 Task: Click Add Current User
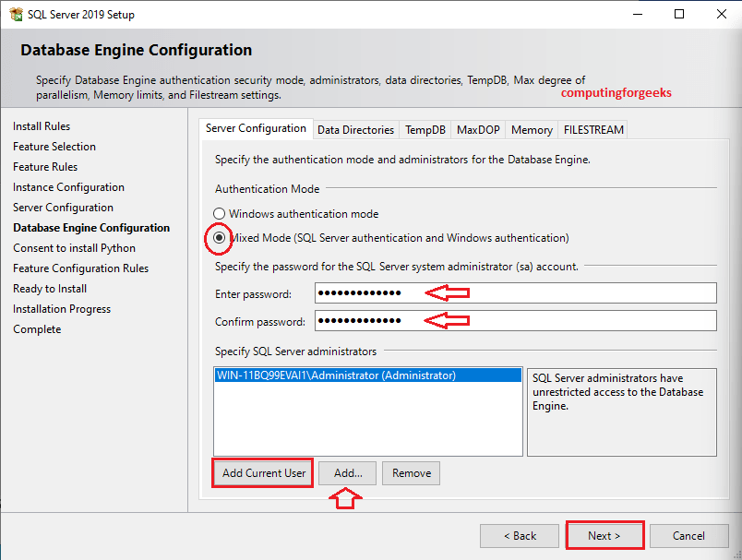(x=262, y=472)
